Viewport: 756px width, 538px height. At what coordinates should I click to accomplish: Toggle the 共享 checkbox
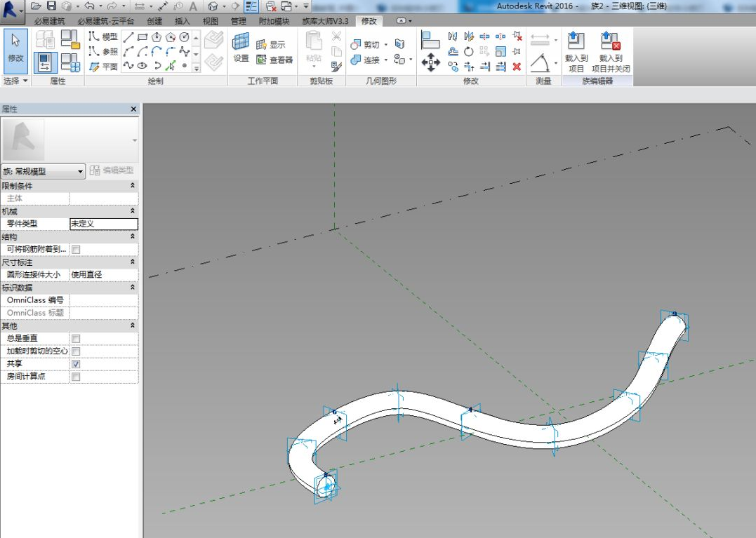(x=76, y=364)
